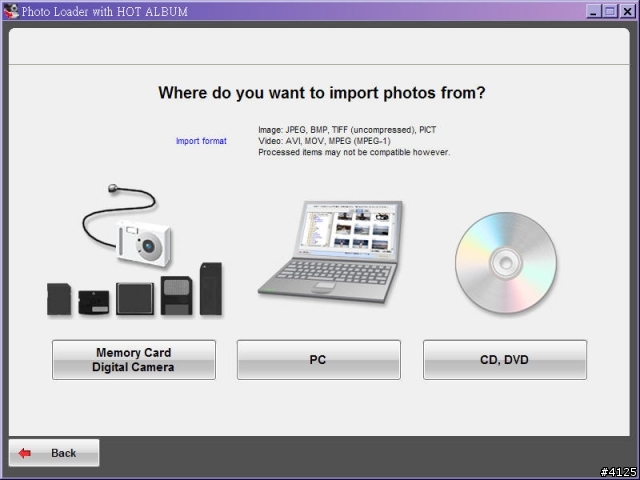Viewport: 640px width, 480px height.
Task: Click the 'Video: AVI, MOV, MPEG' line
Action: (x=324, y=141)
